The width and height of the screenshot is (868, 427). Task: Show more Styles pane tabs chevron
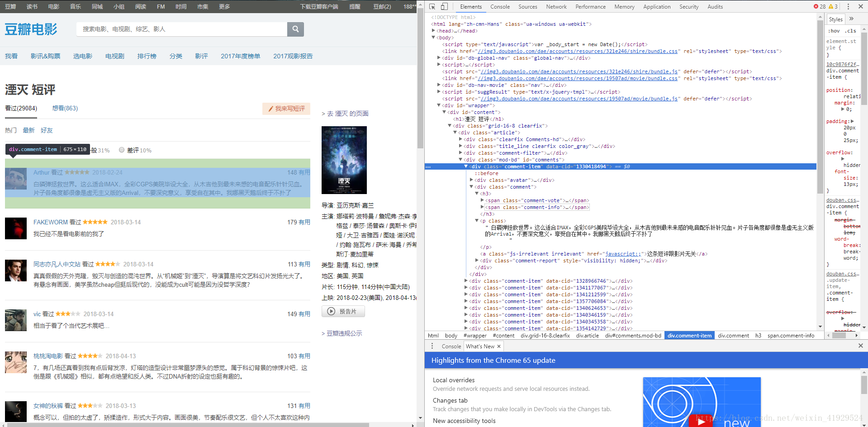pos(852,19)
